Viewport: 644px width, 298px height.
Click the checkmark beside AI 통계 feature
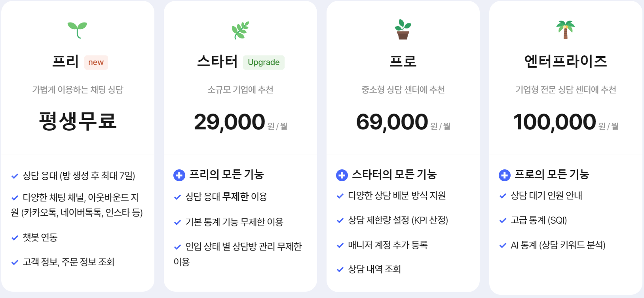[503, 245]
